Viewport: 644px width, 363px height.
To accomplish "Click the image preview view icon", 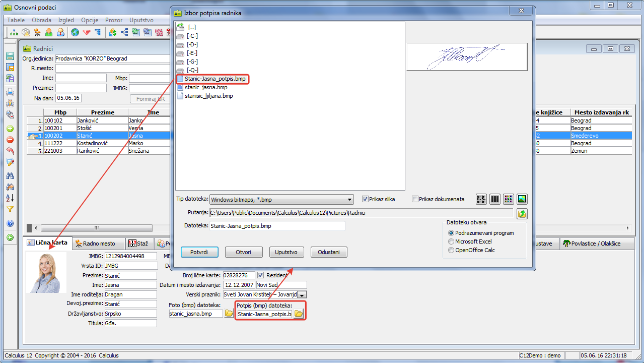I will pyautogui.click(x=522, y=199).
